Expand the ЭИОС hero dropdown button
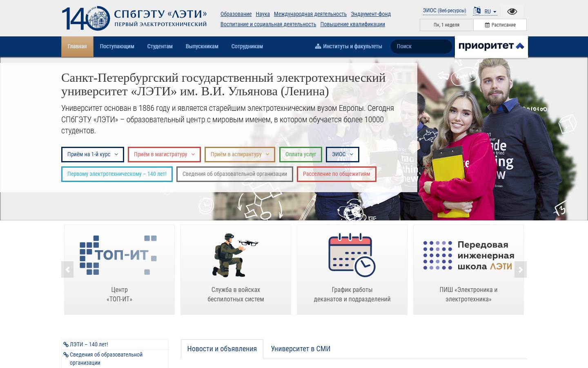 click(343, 155)
